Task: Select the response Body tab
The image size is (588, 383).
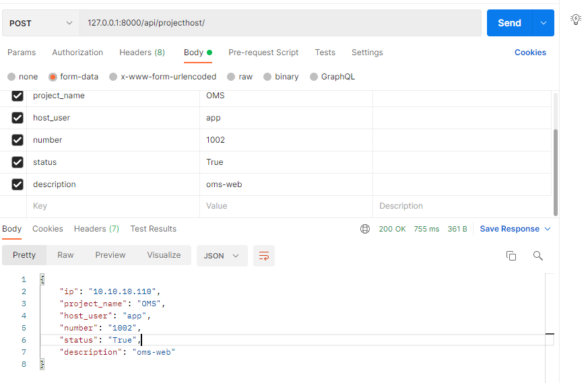Action: [11, 229]
